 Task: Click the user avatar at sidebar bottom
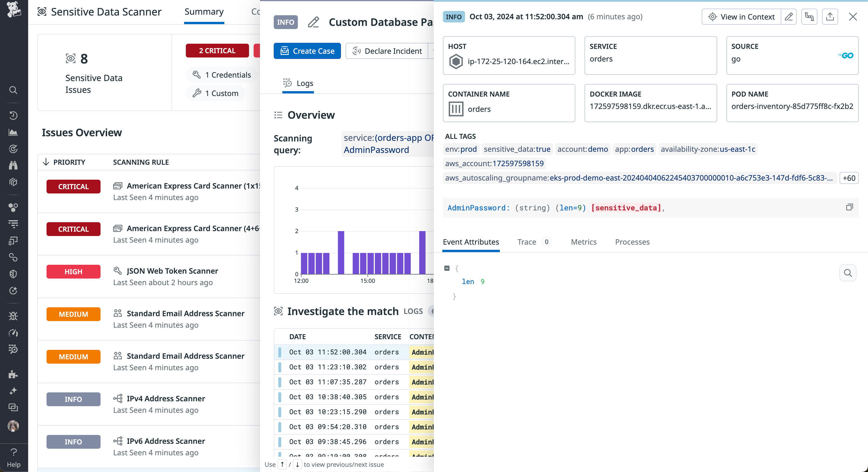click(13, 426)
